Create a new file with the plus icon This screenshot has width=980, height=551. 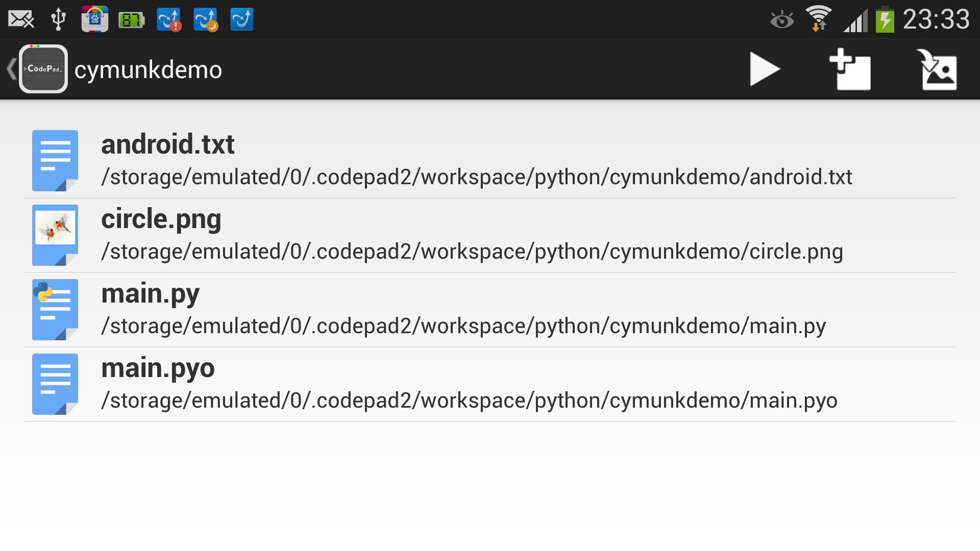pos(851,70)
